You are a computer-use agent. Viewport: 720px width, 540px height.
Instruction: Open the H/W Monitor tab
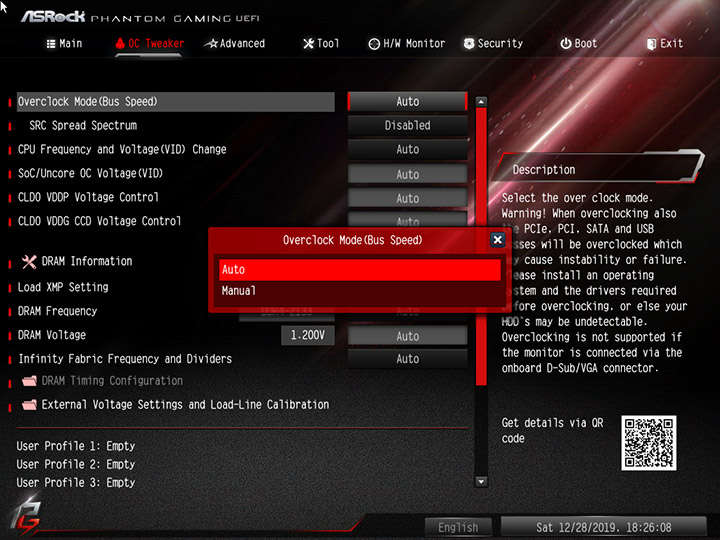pyautogui.click(x=407, y=44)
